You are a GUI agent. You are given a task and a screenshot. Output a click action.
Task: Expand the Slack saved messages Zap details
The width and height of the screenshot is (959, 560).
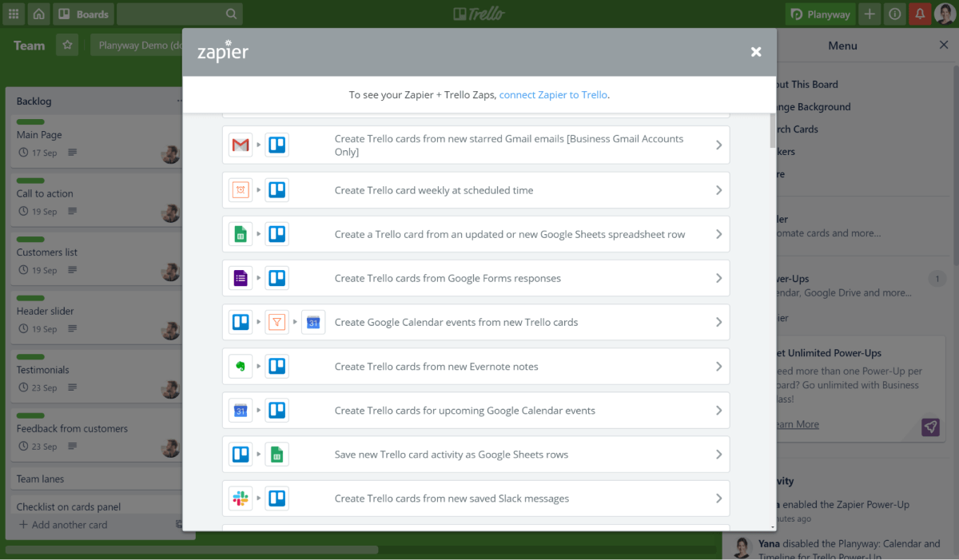(717, 498)
